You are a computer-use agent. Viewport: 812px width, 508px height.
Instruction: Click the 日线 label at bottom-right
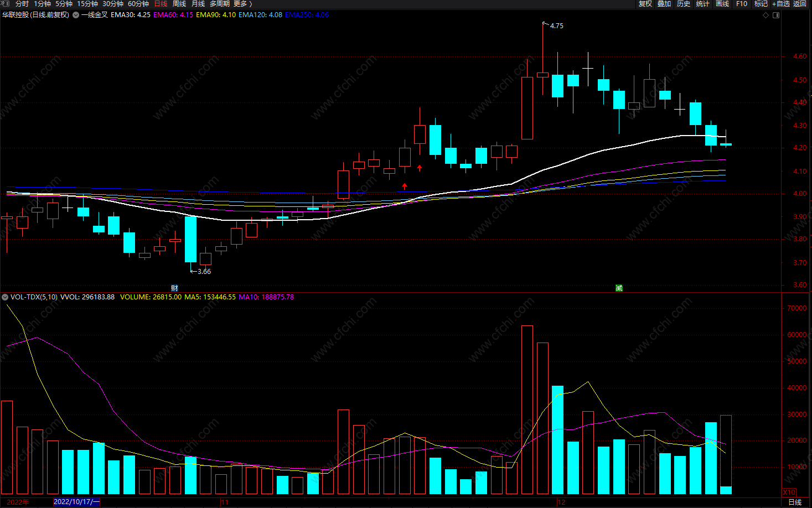pyautogui.click(x=795, y=502)
